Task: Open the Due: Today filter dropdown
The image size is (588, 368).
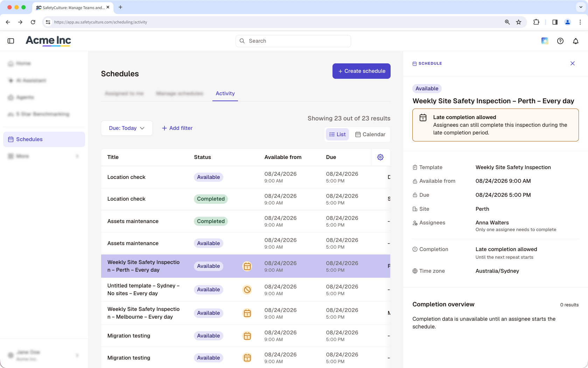Action: [x=127, y=128]
